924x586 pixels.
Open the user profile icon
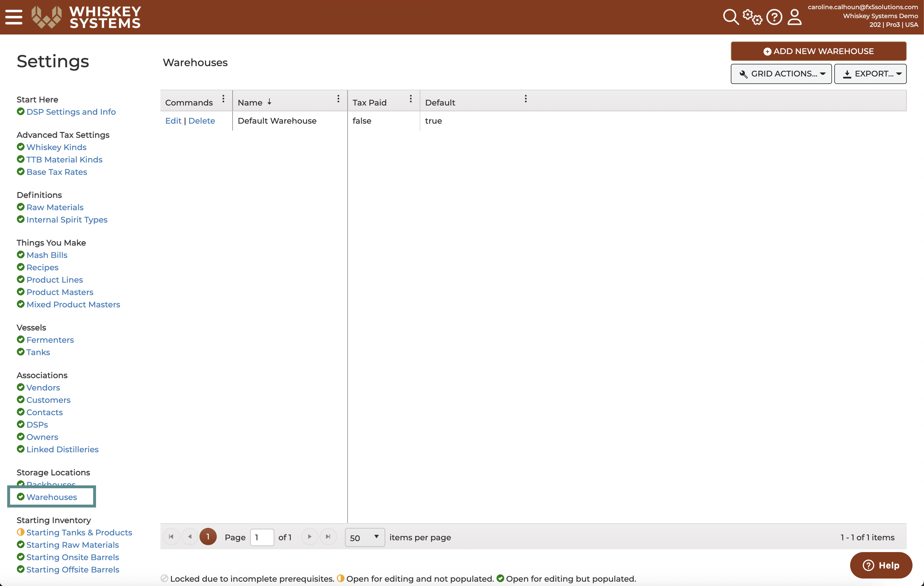(x=794, y=17)
